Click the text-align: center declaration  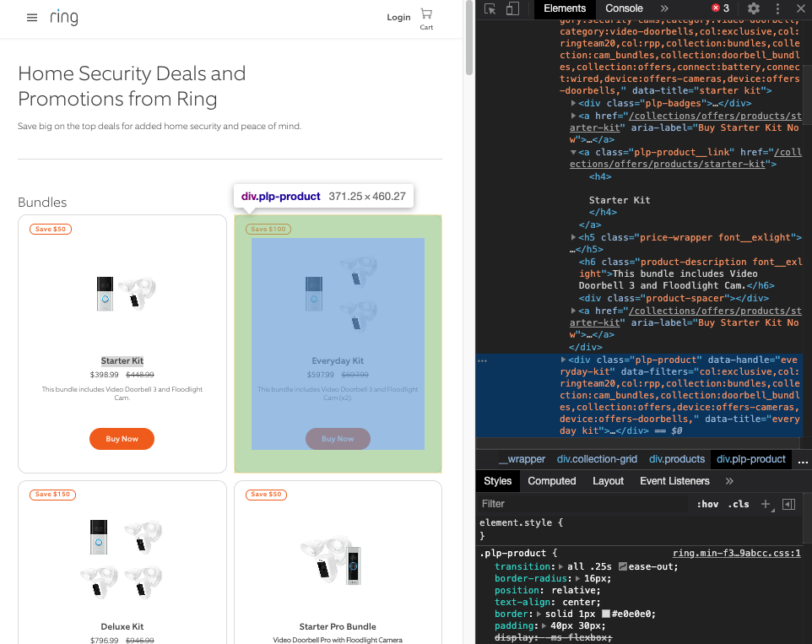(547, 602)
